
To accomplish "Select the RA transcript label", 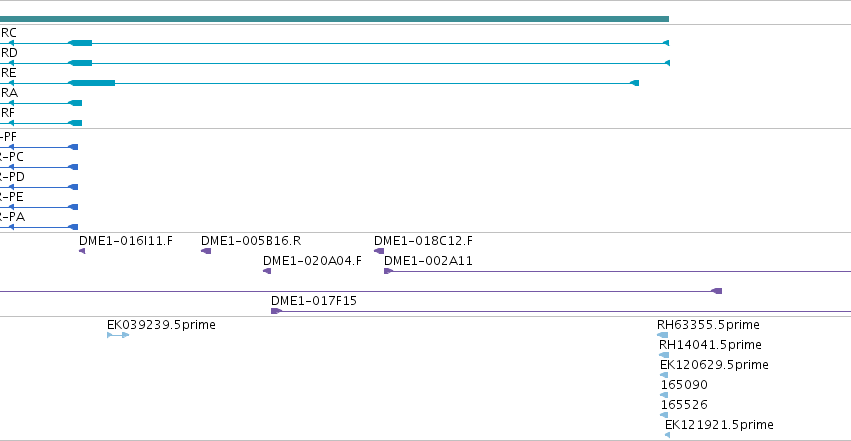I will coord(9,93).
